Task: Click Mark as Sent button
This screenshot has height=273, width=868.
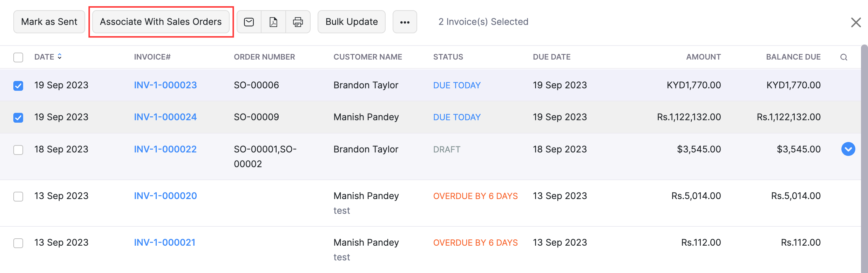Action: click(x=49, y=21)
